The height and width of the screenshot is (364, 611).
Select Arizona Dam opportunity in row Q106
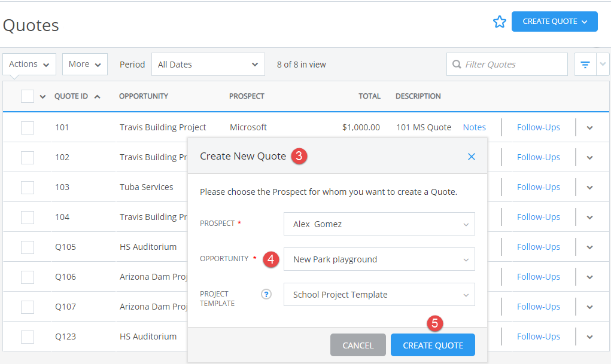tap(154, 277)
